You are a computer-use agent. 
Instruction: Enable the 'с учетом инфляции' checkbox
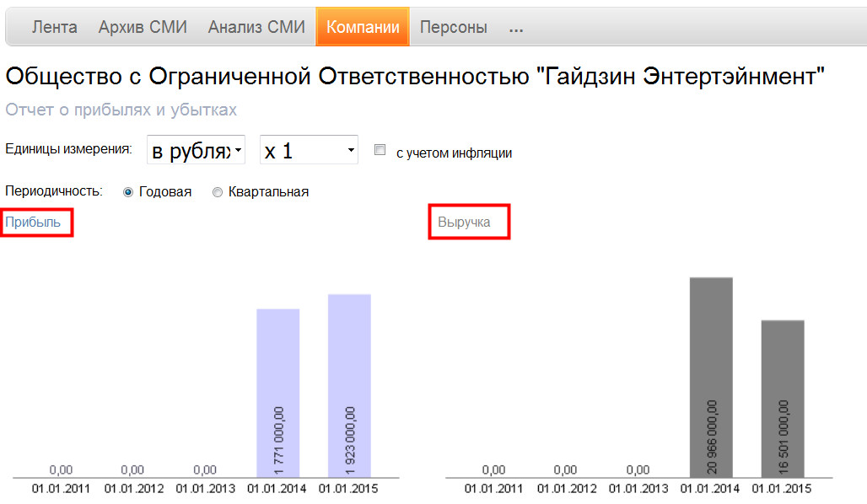pyautogui.click(x=380, y=150)
